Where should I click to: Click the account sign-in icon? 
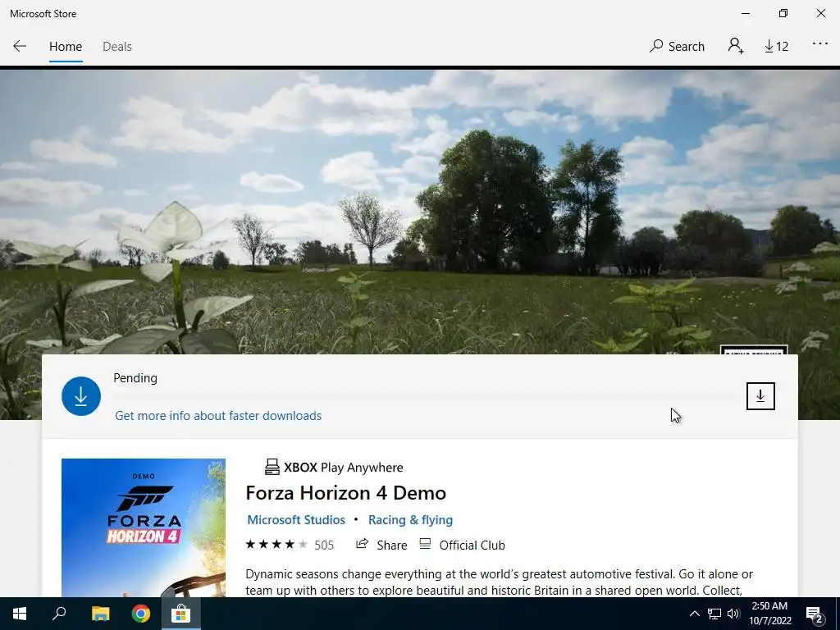point(736,46)
